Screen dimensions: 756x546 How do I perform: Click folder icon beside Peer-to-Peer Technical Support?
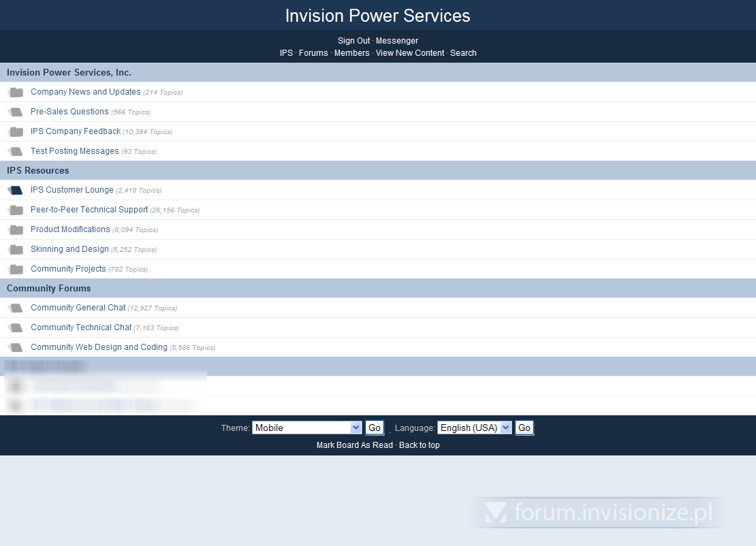pos(16,210)
